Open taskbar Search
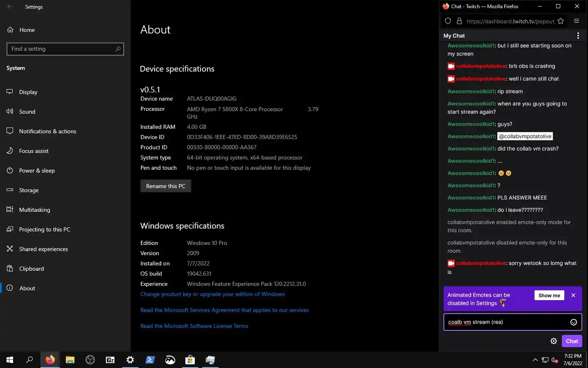The image size is (588, 368). [29, 360]
